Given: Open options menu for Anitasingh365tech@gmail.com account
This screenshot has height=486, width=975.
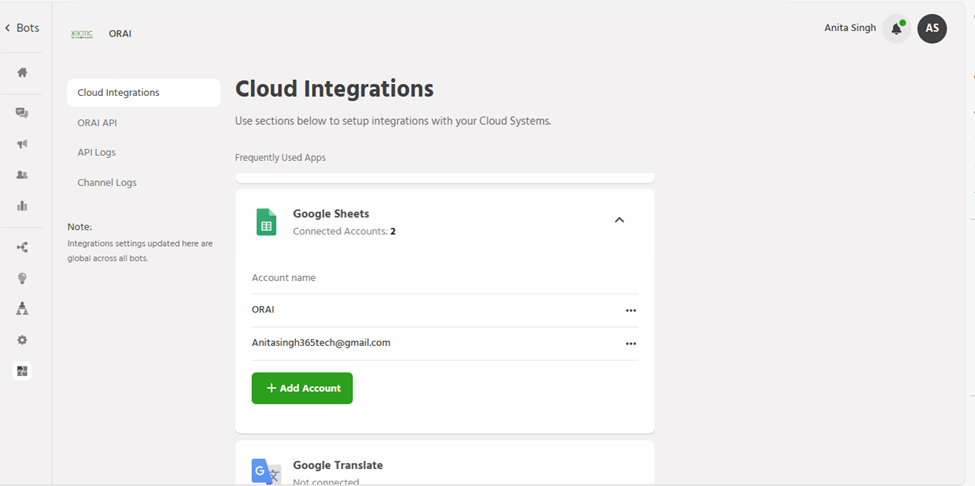Looking at the screenshot, I should pos(630,343).
